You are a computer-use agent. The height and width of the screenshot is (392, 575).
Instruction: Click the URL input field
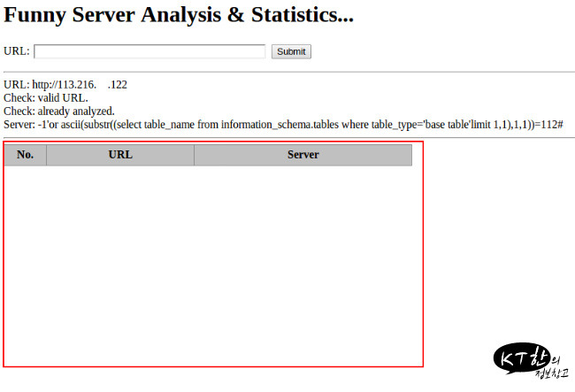click(149, 51)
